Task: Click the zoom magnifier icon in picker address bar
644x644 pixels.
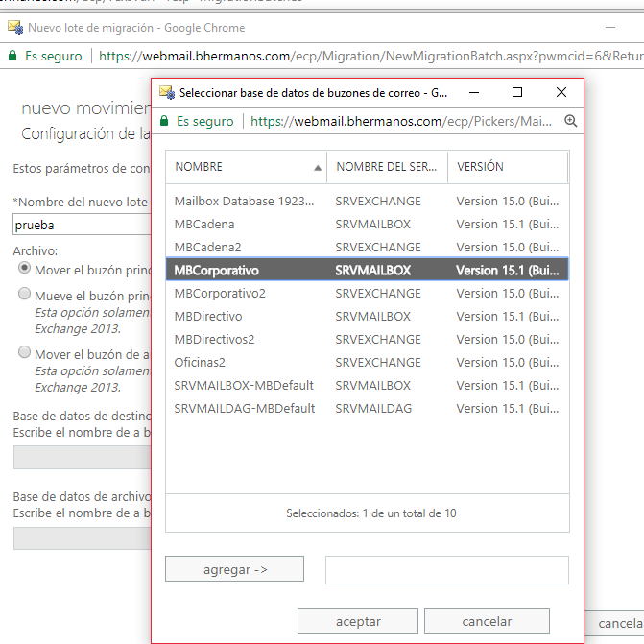Action: 570,121
